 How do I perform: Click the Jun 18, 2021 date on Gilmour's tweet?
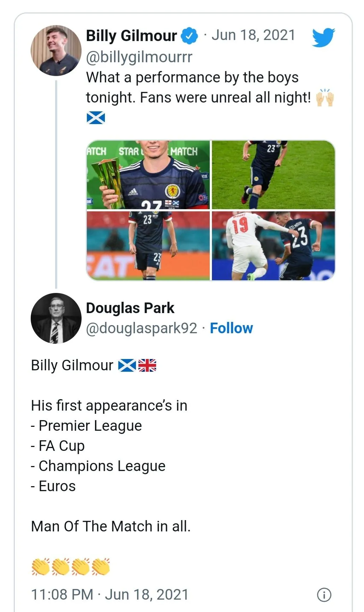tap(253, 35)
